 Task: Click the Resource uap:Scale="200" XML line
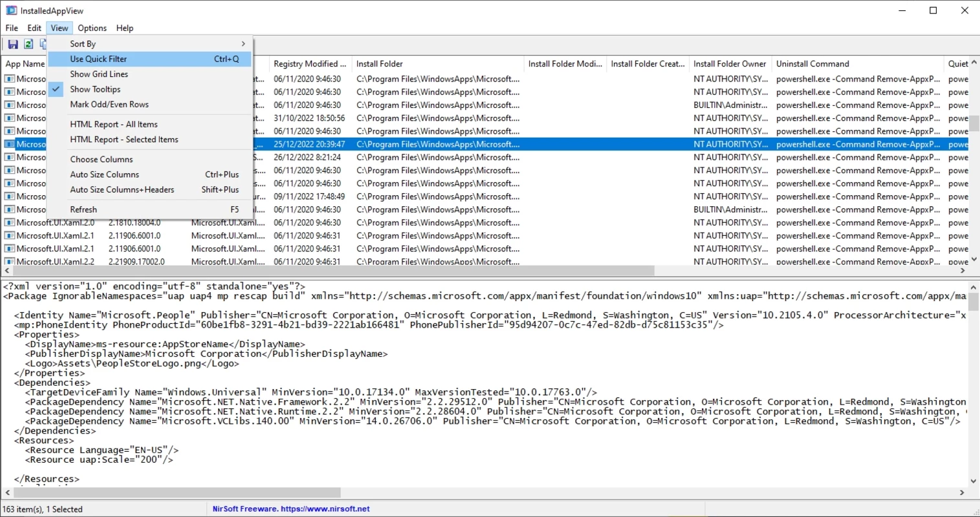click(99, 459)
